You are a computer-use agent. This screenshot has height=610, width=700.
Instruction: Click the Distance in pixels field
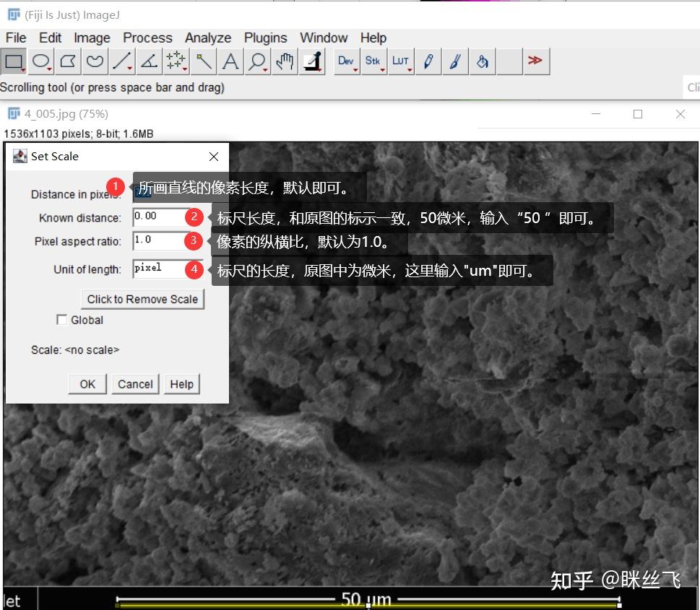pyautogui.click(x=168, y=192)
